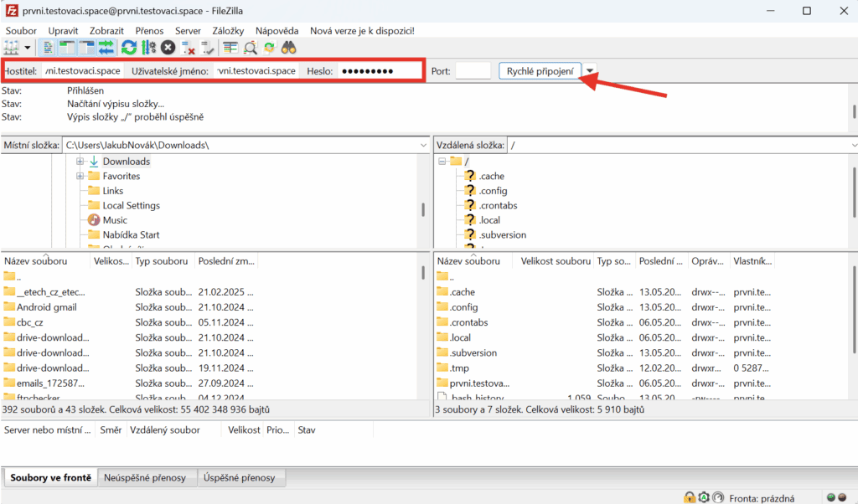The width and height of the screenshot is (858, 504).
Task: Select Local Settings in local tree
Action: [x=132, y=206]
